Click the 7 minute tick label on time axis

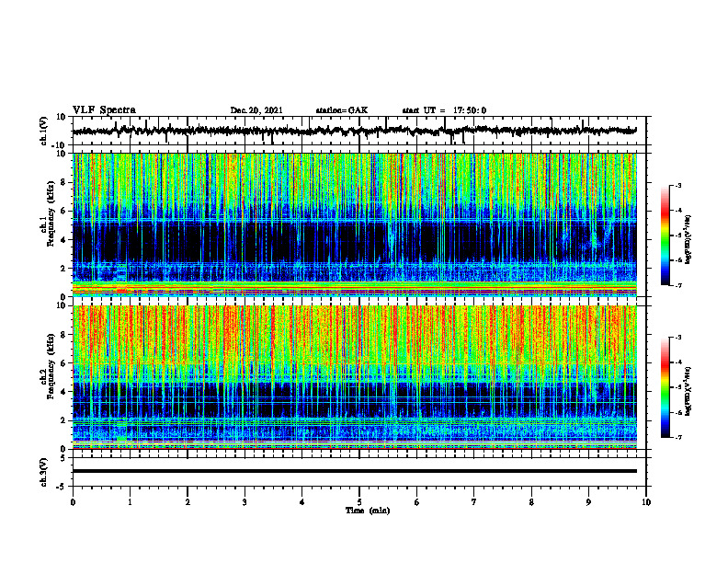(474, 502)
